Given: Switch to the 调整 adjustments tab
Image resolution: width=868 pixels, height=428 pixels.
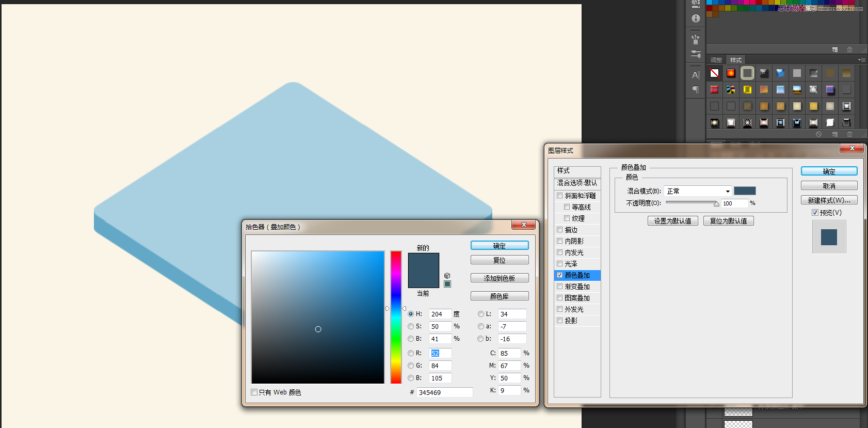Looking at the screenshot, I should pos(716,60).
